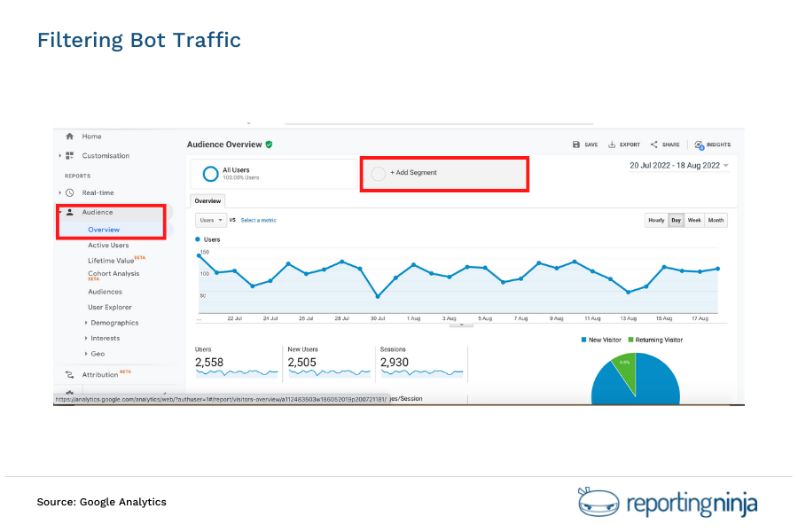Click the Save disk icon
Viewport: 798px width, 532px height.
(x=576, y=145)
